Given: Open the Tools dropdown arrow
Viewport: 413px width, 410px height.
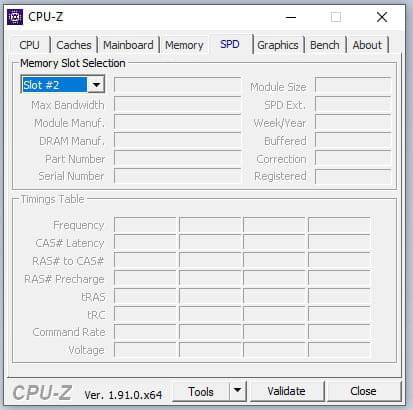Looking at the screenshot, I should [x=237, y=391].
